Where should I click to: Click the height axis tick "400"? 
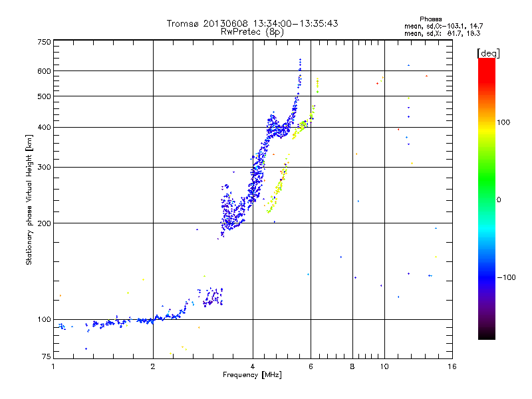(45, 128)
